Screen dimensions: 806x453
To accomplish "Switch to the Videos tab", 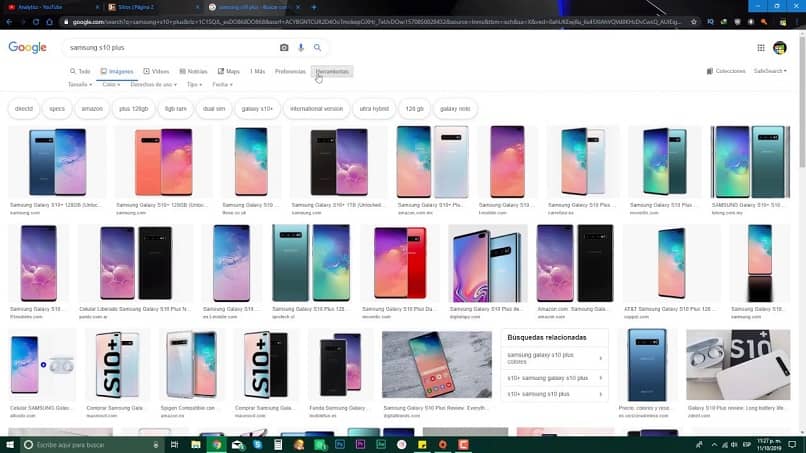I will [156, 71].
